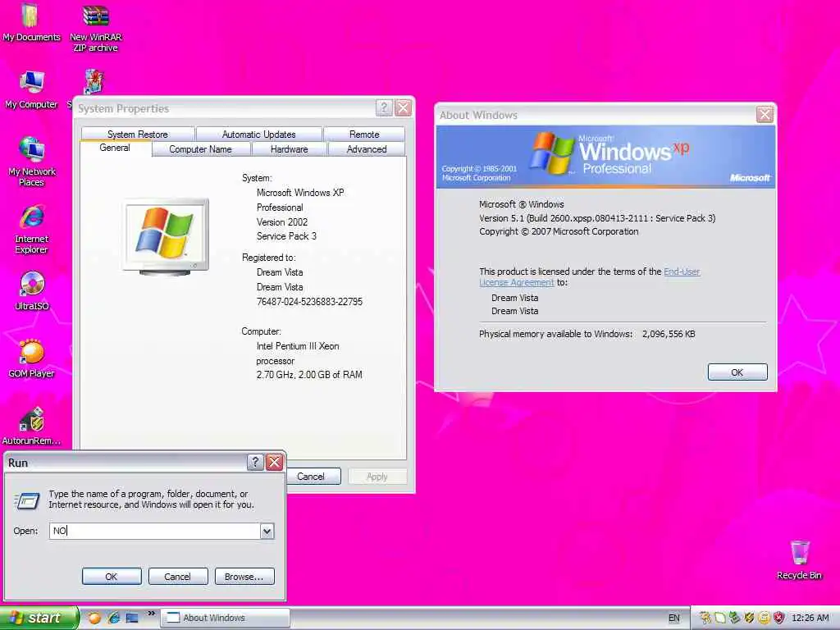Switch to System Restore tab
The height and width of the screenshot is (630, 840).
(x=138, y=134)
